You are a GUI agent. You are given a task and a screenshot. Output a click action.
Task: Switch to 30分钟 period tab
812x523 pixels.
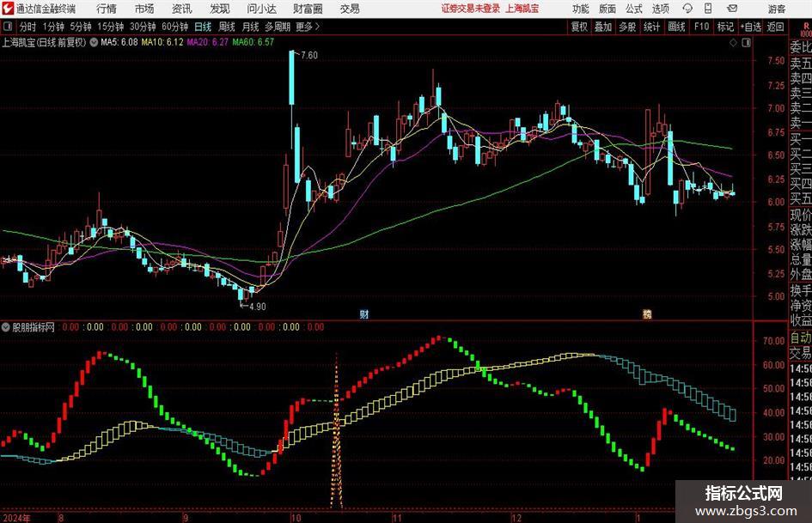click(143, 27)
